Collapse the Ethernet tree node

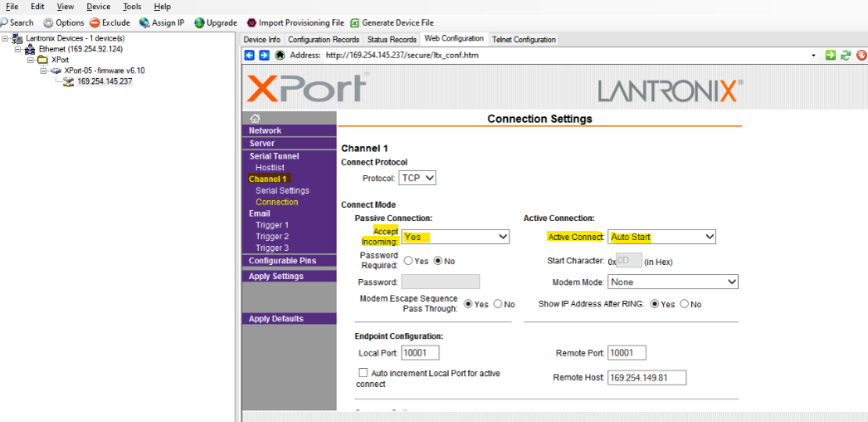click(x=17, y=49)
